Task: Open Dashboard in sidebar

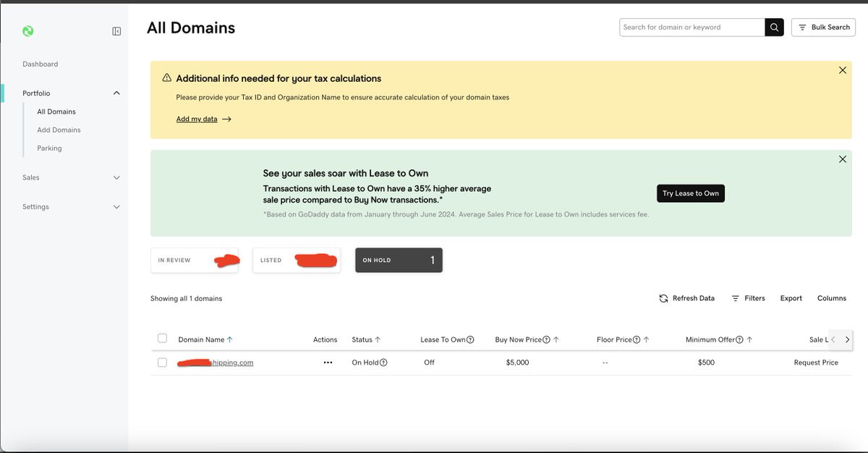Action: click(41, 64)
